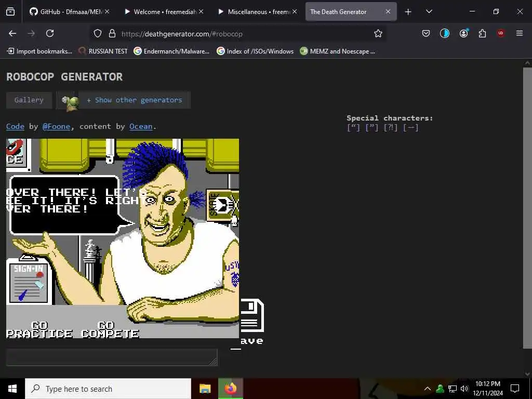Image resolution: width=532 pixels, height=399 pixels.
Task: Click the Type here to search box
Action: pos(108,389)
